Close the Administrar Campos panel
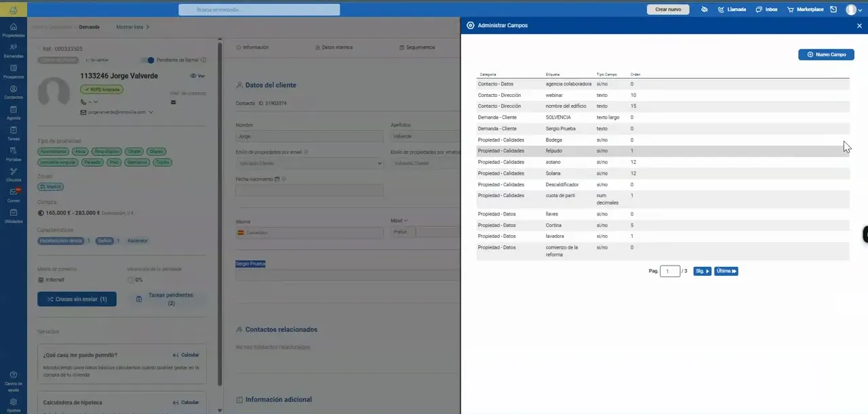 (859, 26)
